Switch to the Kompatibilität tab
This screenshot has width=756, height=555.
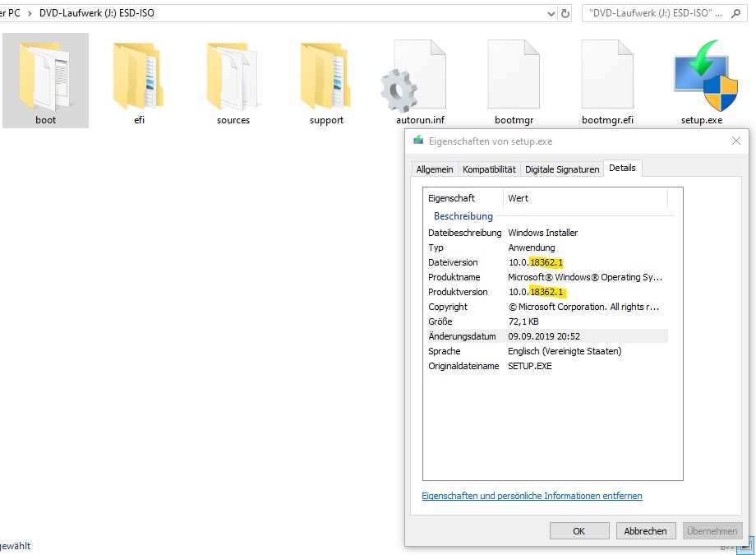coord(489,169)
